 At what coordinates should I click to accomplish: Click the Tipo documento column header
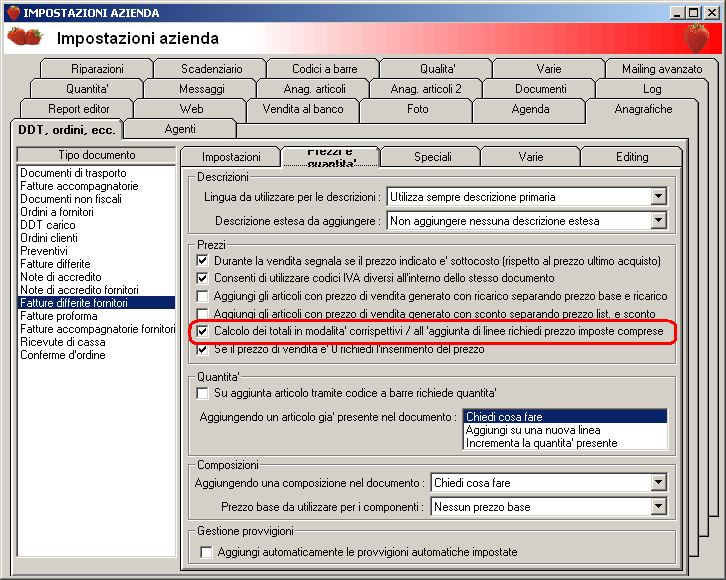point(96,155)
